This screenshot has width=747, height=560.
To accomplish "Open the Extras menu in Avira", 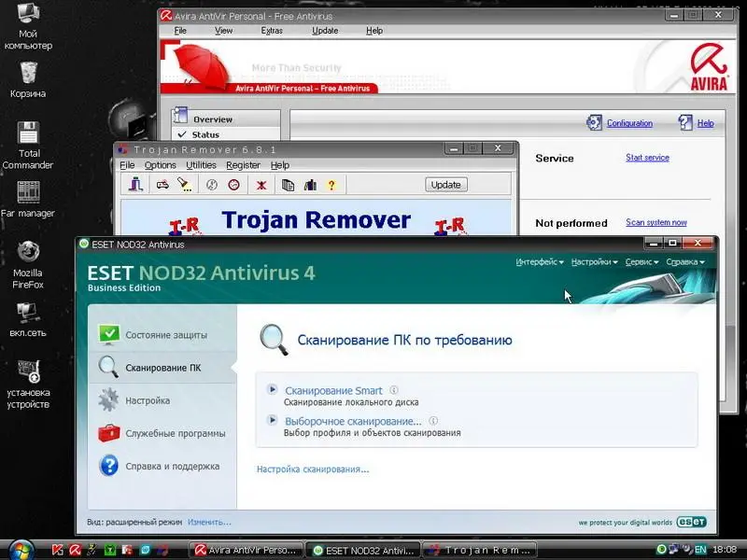I will pyautogui.click(x=272, y=31).
